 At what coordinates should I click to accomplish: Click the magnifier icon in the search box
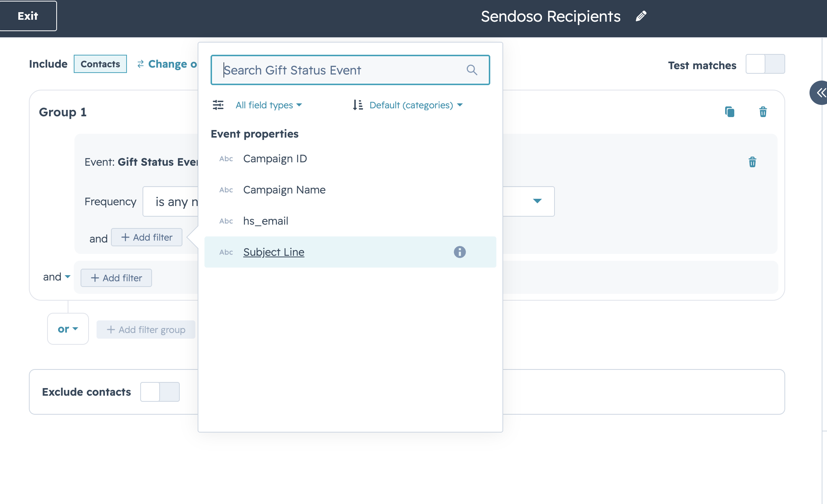click(x=472, y=70)
